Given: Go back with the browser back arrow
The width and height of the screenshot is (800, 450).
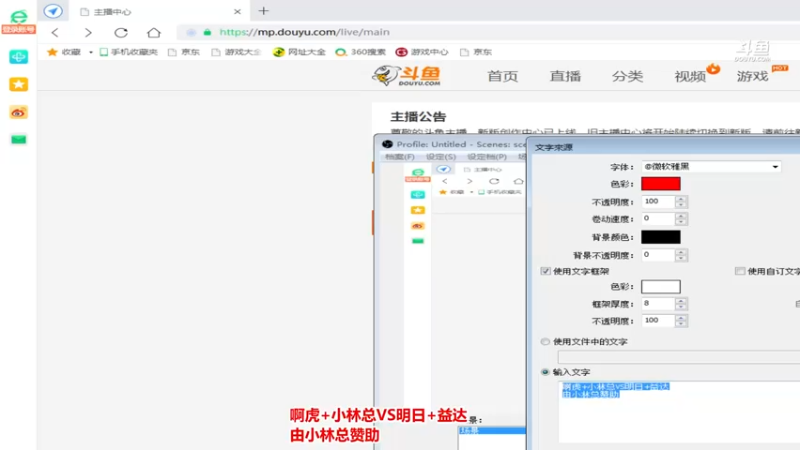Looking at the screenshot, I should point(55,33).
